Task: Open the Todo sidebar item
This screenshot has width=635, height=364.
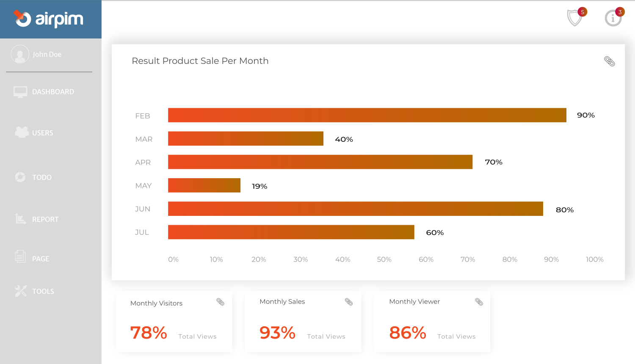Action: click(41, 177)
